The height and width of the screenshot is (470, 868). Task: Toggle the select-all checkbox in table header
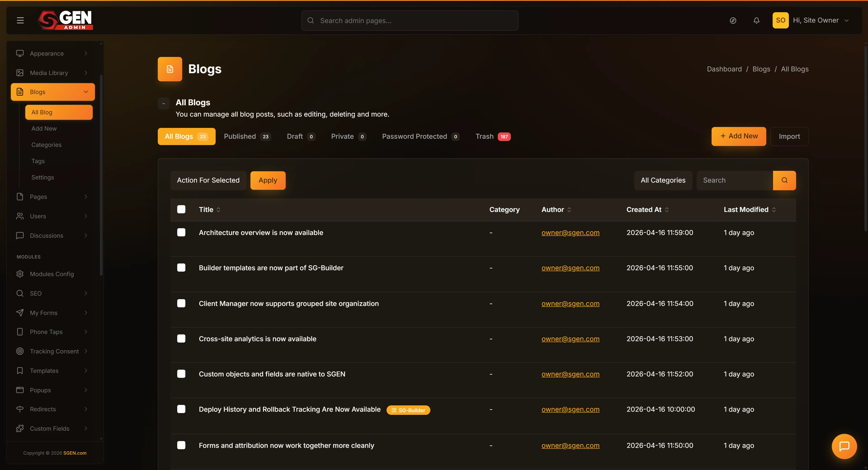tap(181, 209)
